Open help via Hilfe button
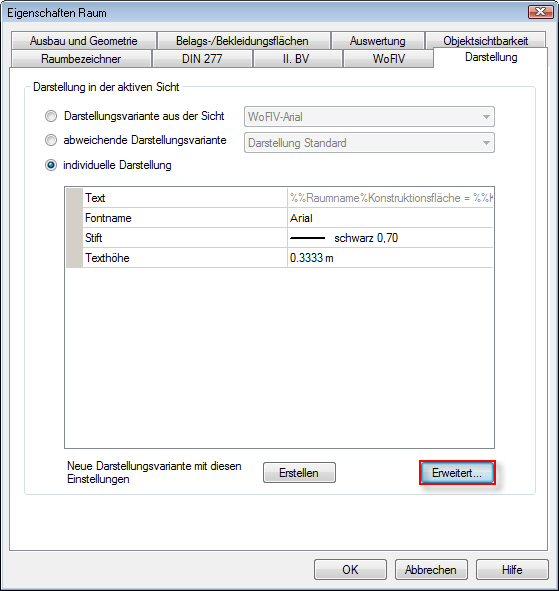The height and width of the screenshot is (591, 559). [x=512, y=570]
